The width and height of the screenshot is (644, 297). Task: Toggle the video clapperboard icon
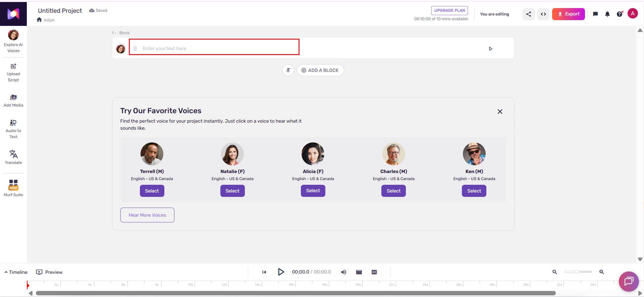click(x=359, y=272)
